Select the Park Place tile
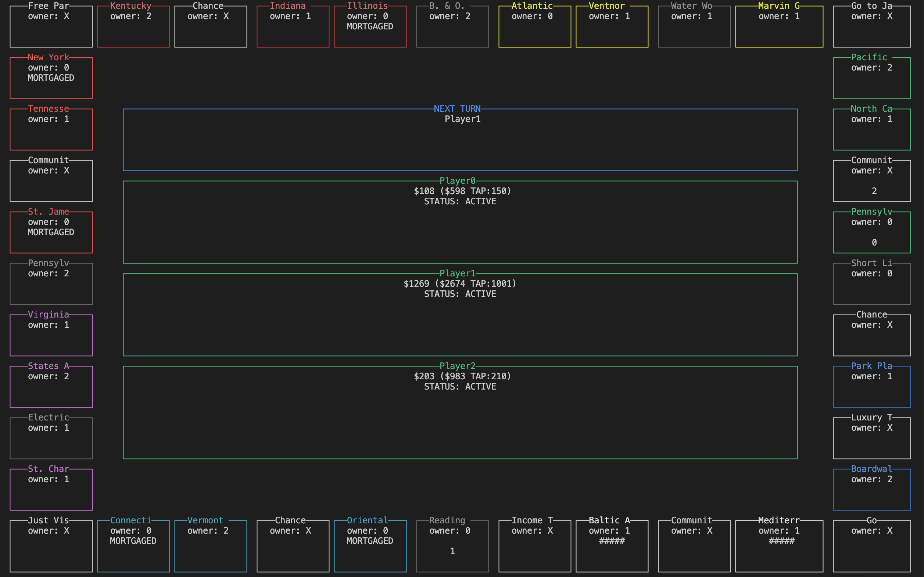The image size is (924, 577). click(x=871, y=387)
